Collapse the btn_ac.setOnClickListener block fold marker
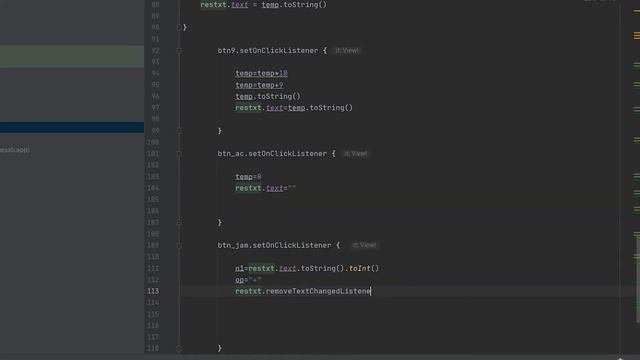Screen dimensions: 640x360 tap(179, 154)
